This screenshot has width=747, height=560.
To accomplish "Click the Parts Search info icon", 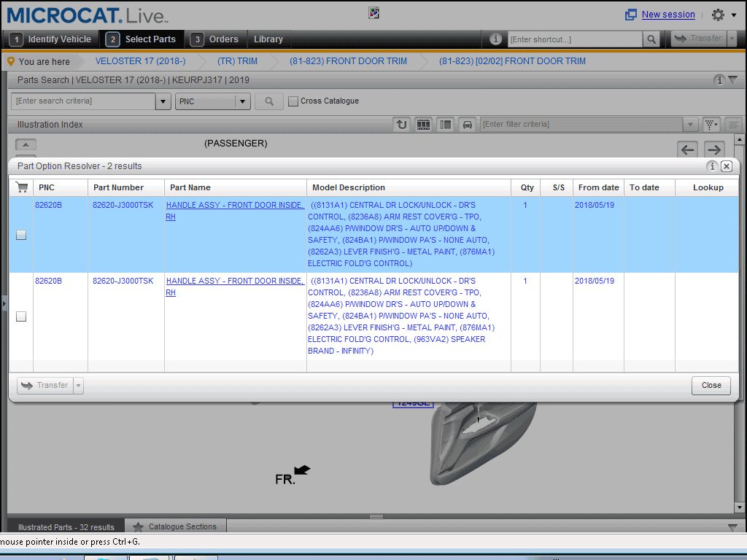I will click(719, 79).
